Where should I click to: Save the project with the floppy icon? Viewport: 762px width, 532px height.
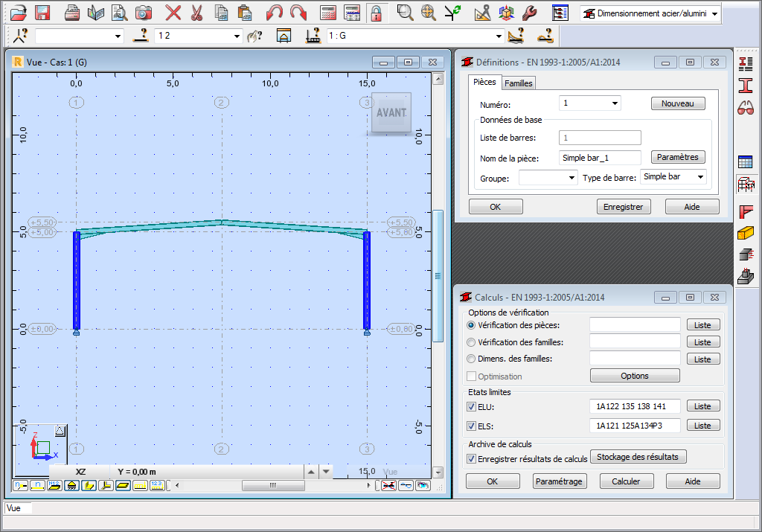coord(42,13)
